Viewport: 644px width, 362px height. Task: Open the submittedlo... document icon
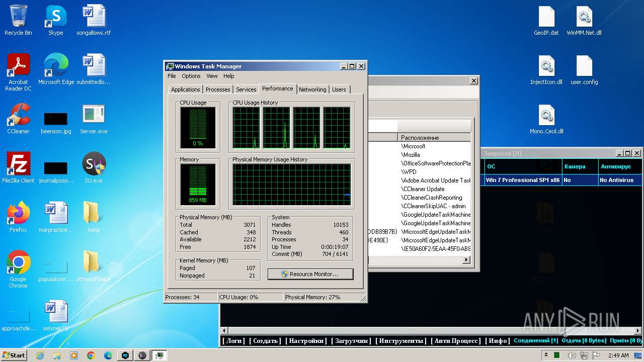pyautogui.click(x=94, y=69)
